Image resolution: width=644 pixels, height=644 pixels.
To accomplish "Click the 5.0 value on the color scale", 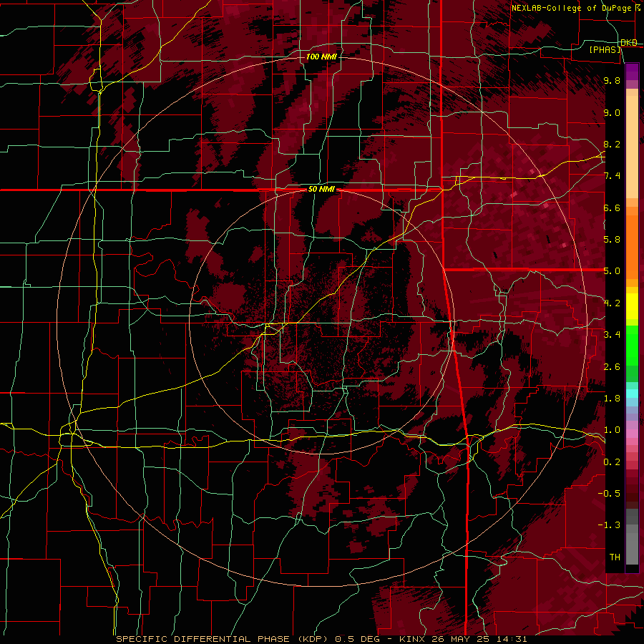I will pyautogui.click(x=612, y=271).
